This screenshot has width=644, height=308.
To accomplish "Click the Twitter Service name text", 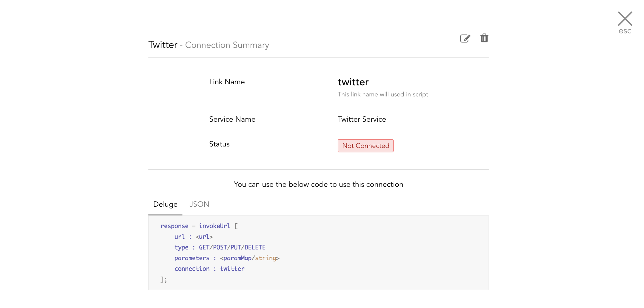I will click(x=362, y=119).
